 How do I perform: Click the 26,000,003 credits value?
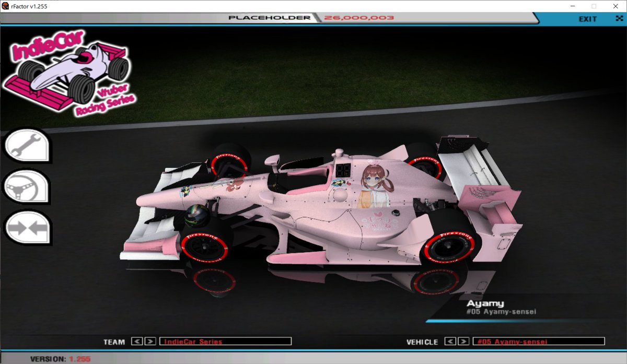click(x=358, y=18)
